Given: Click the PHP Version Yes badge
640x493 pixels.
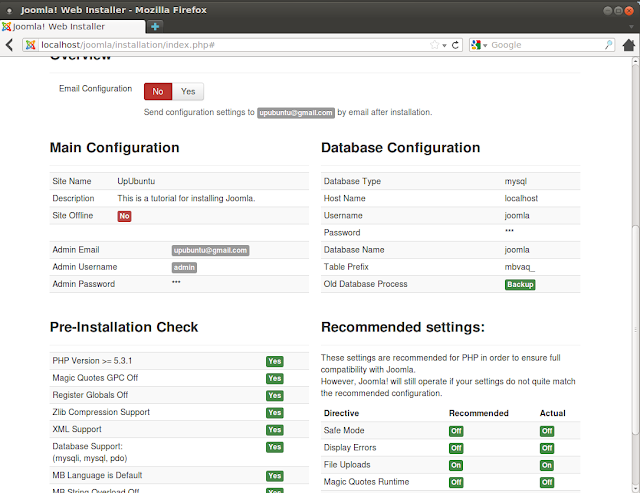Looking at the screenshot, I should pos(275,361).
